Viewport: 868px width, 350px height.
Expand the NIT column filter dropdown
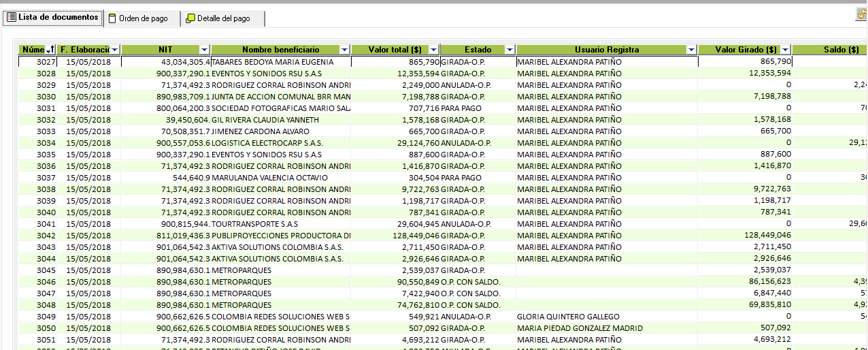pos(205,50)
